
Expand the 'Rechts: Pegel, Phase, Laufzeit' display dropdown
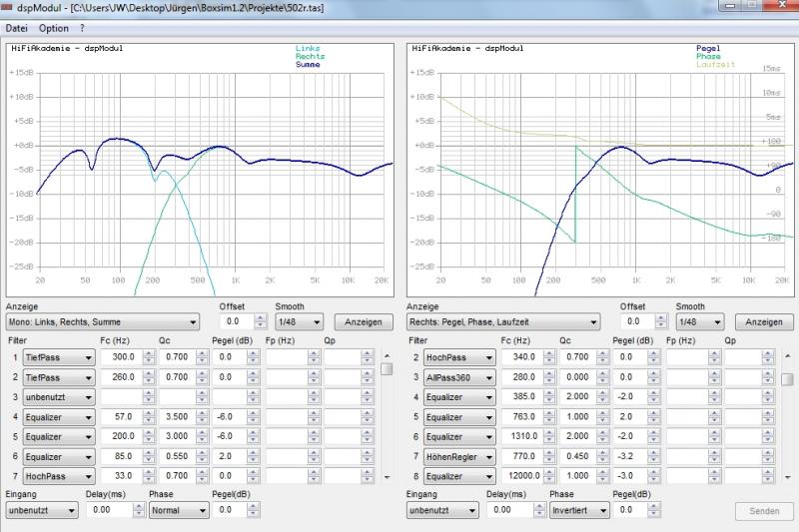tap(503, 322)
